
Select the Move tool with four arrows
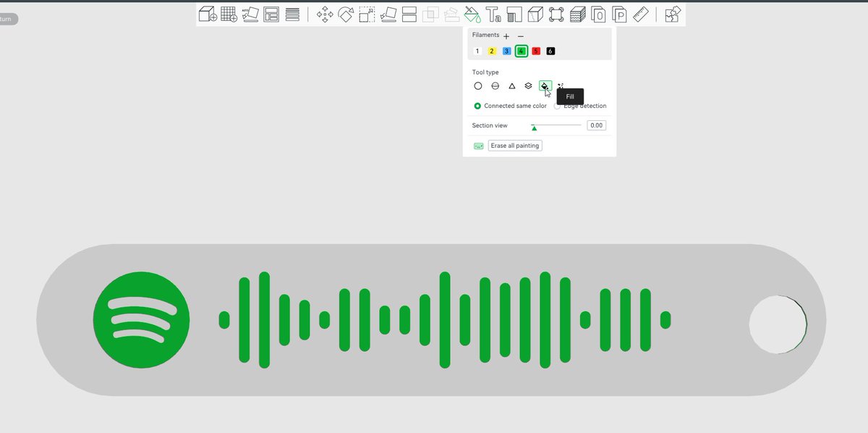[325, 14]
